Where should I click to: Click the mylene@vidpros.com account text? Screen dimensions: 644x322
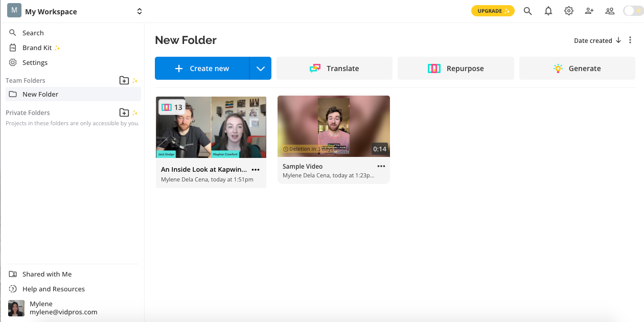click(x=63, y=312)
